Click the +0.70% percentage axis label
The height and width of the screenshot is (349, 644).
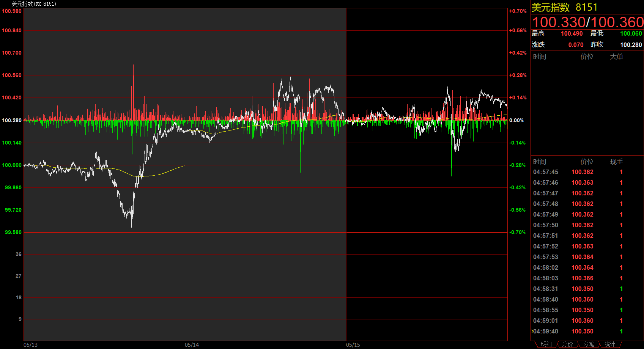click(x=518, y=11)
